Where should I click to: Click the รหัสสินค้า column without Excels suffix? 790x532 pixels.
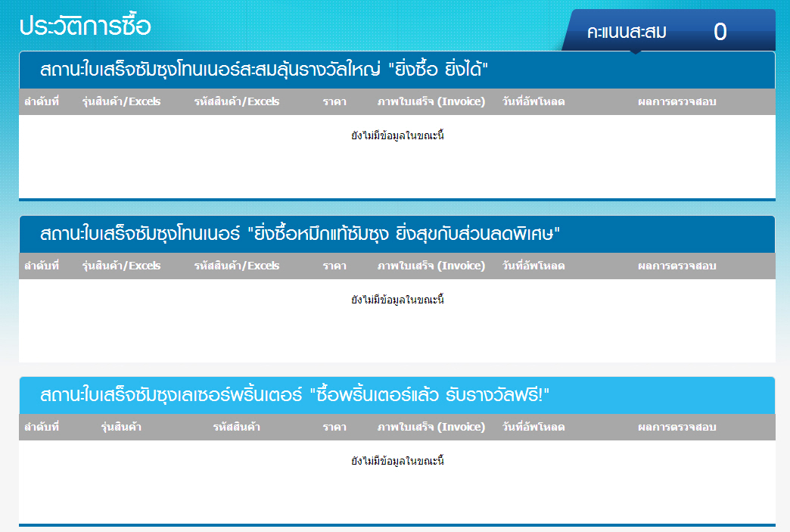237,427
